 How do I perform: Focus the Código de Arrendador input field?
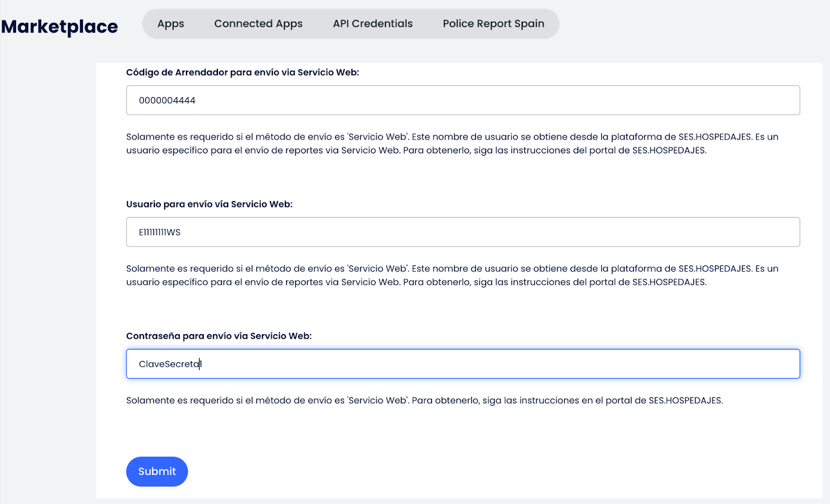tap(462, 100)
